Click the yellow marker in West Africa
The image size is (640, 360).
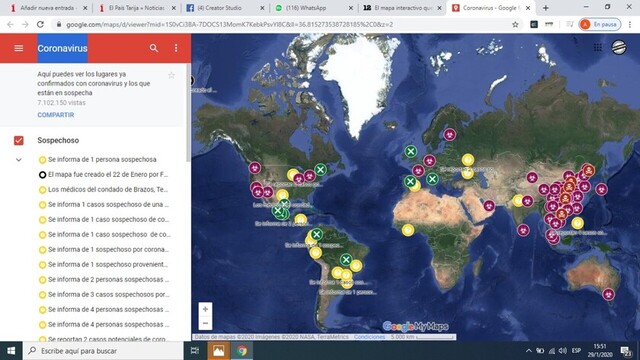pos(408,230)
